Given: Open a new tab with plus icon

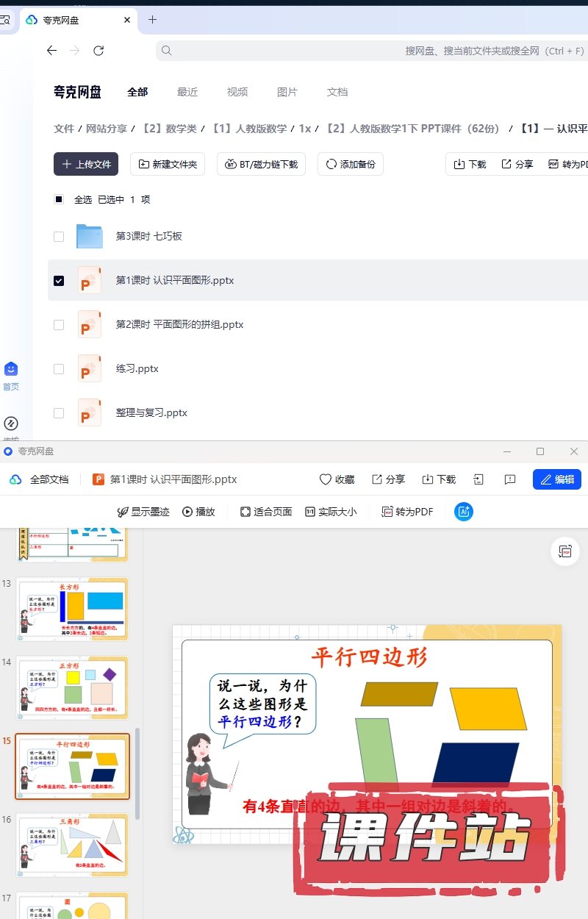Looking at the screenshot, I should click(152, 20).
